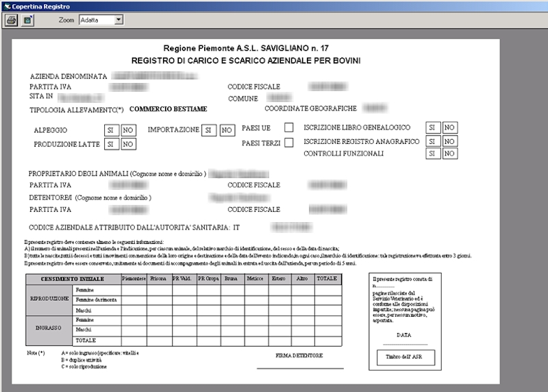Click the 'FIRMA DETENTORE' signature label
The width and height of the screenshot is (548, 392).
(299, 355)
